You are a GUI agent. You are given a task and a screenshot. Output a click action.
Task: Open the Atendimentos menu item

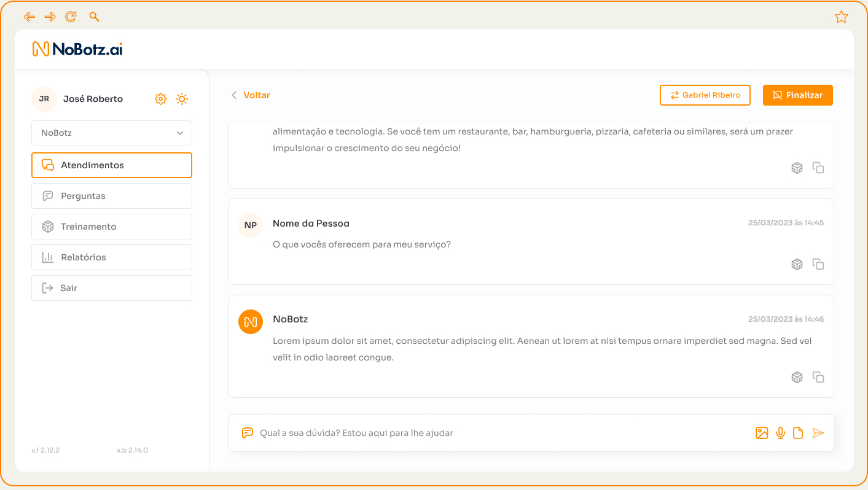pyautogui.click(x=112, y=165)
